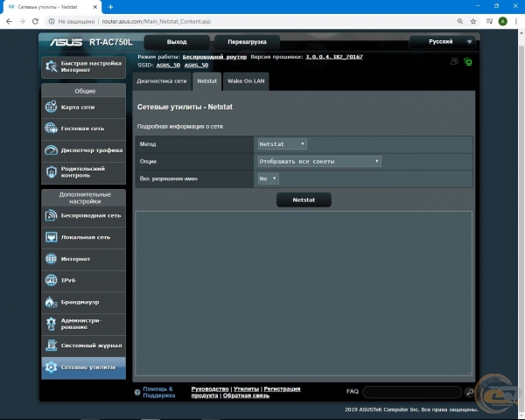Open Parental Control (Родительский контроль) icon

click(52, 172)
